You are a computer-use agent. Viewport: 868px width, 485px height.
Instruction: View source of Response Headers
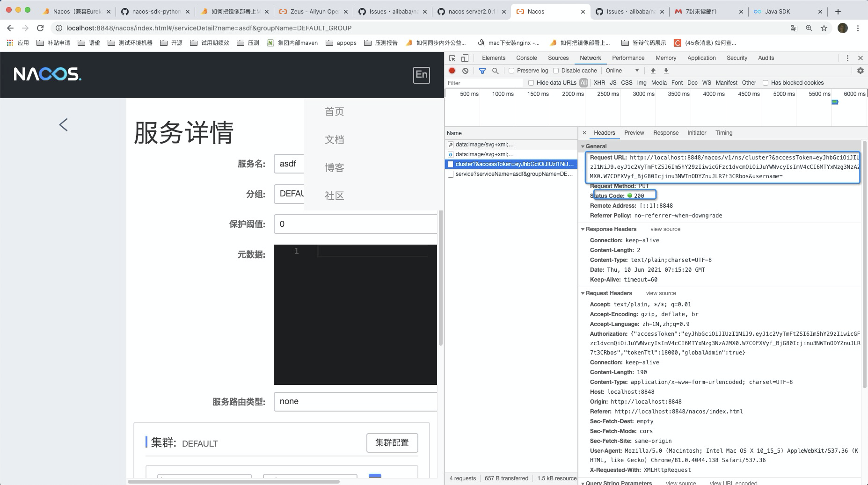[x=665, y=229]
